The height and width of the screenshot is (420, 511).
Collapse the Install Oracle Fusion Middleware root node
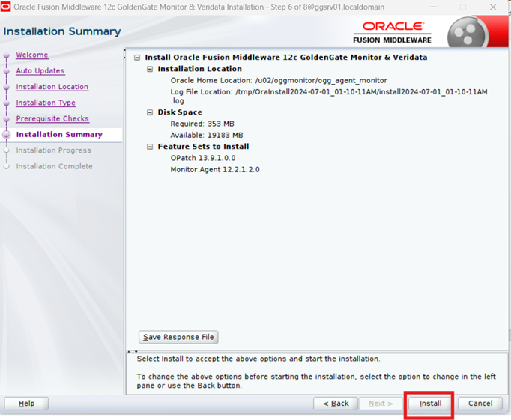pyautogui.click(x=137, y=58)
